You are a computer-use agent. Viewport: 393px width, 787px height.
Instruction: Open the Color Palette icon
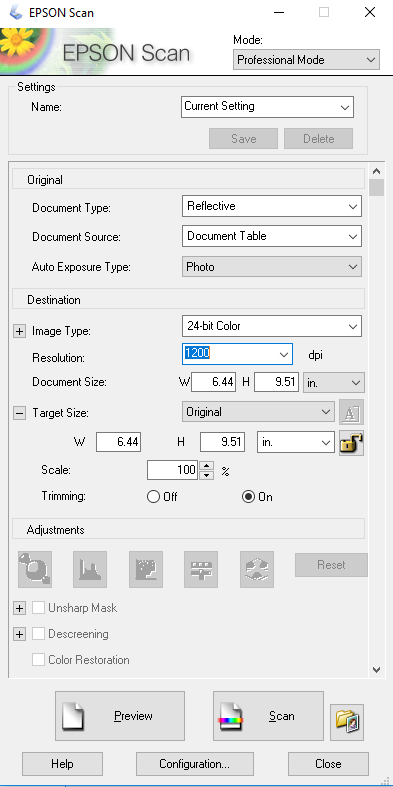(x=257, y=570)
